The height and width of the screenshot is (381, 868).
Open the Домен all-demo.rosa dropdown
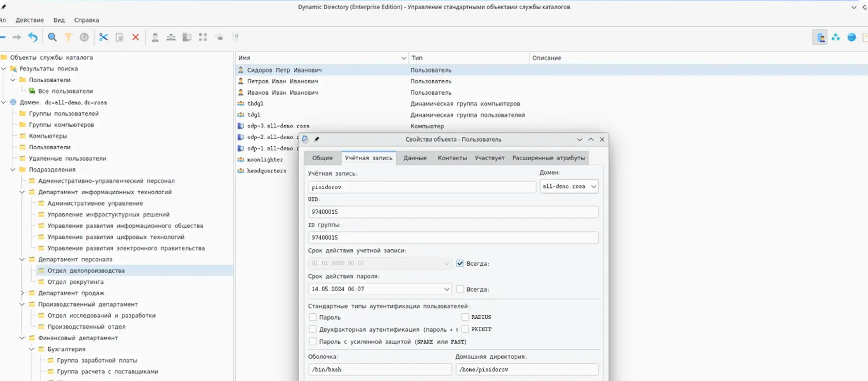click(x=569, y=187)
